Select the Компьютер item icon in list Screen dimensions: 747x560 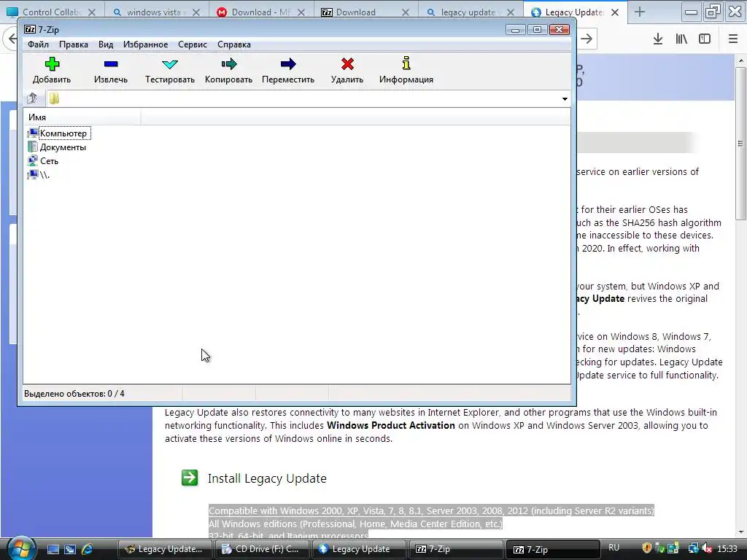pos(32,133)
